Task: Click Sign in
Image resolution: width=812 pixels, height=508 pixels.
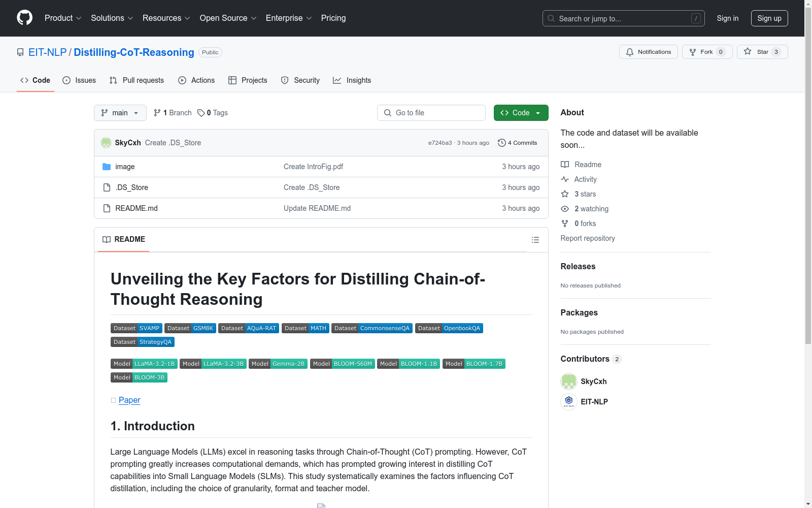Action: pos(728,18)
